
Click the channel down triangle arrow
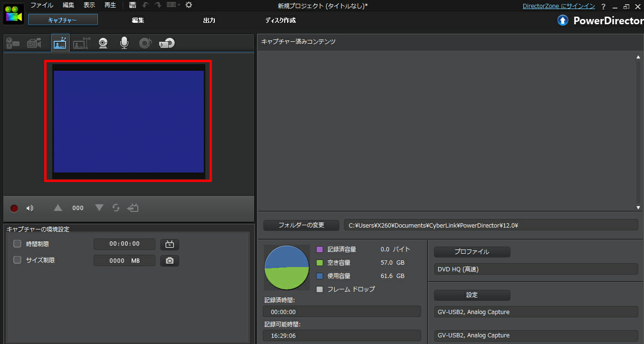click(x=99, y=208)
